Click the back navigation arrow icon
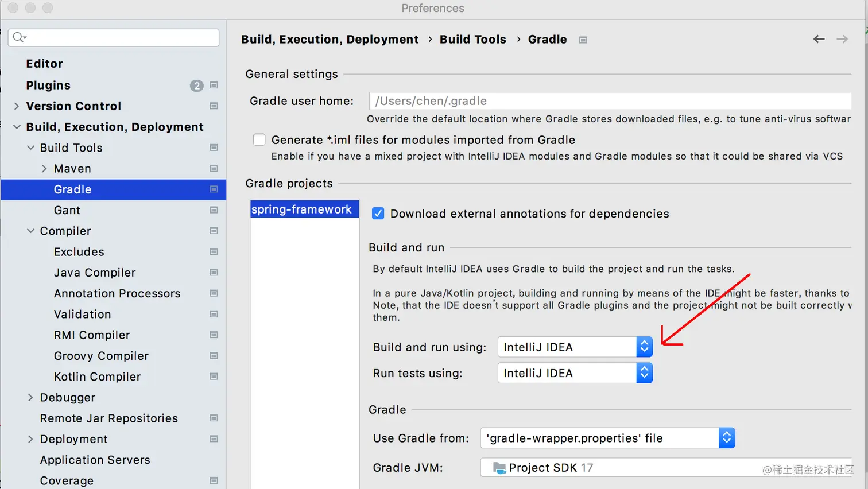This screenshot has width=868, height=489. click(819, 39)
